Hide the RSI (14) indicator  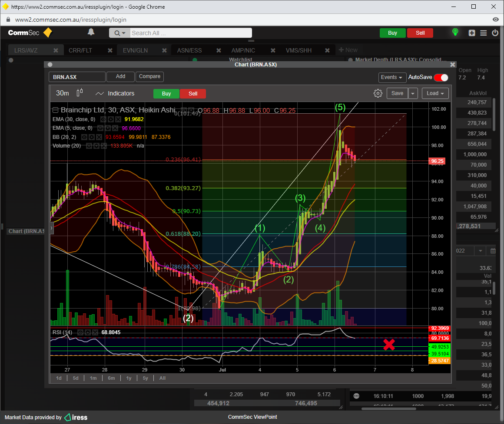tap(80, 332)
